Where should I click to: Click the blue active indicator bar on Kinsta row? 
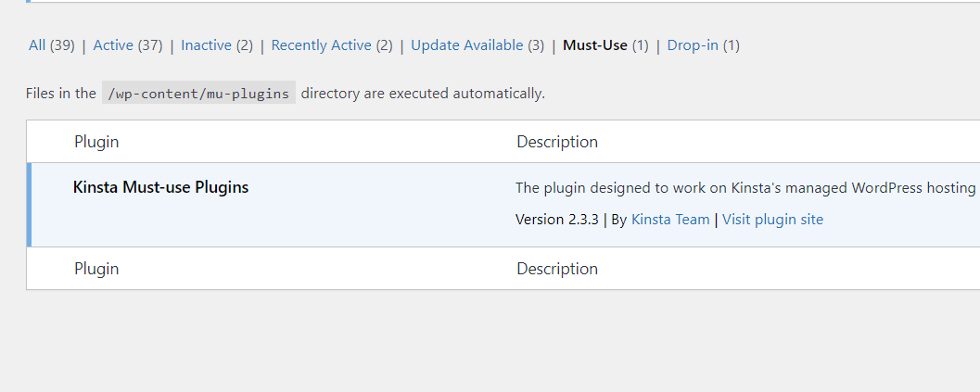click(x=29, y=205)
